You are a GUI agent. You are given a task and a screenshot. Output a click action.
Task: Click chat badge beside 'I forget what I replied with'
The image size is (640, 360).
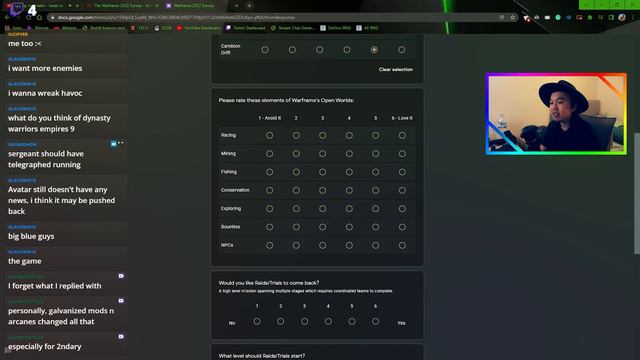point(121,276)
